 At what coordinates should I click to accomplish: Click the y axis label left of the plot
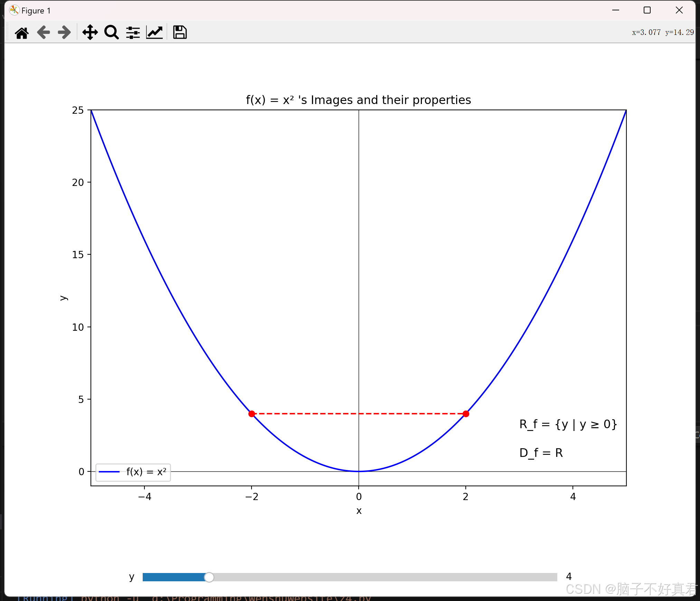click(64, 298)
